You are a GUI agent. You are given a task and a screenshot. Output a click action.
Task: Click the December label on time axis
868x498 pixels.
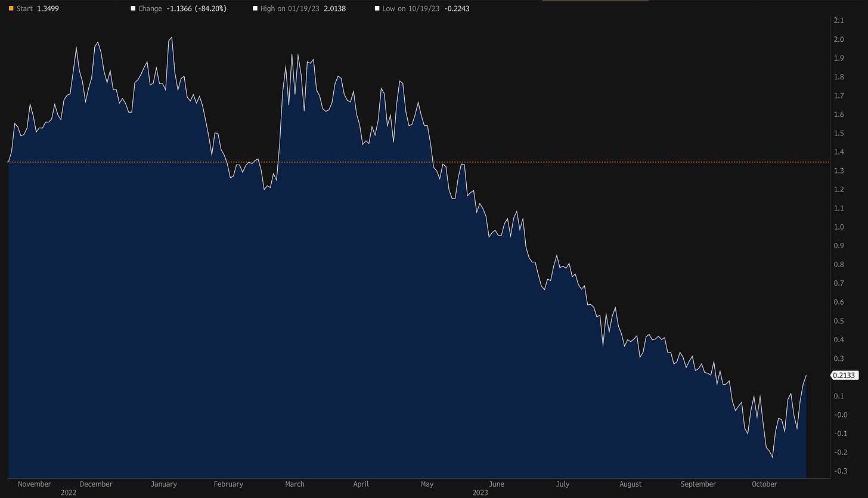(96, 484)
